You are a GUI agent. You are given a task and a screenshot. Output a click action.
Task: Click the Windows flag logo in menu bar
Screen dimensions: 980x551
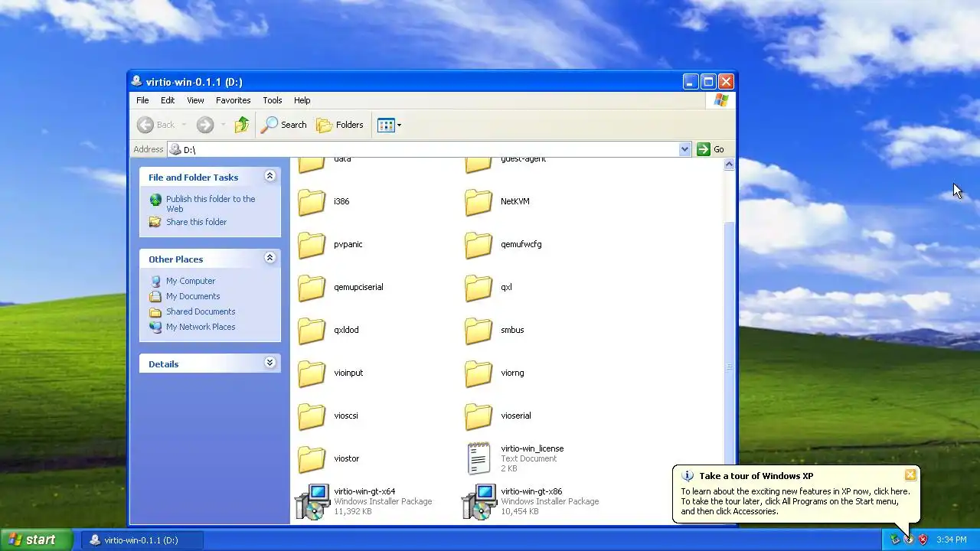click(720, 100)
